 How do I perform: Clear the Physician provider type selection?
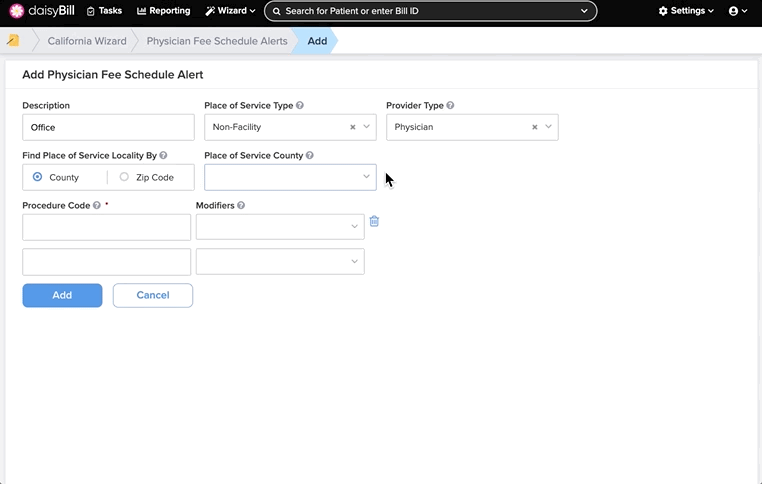point(535,127)
